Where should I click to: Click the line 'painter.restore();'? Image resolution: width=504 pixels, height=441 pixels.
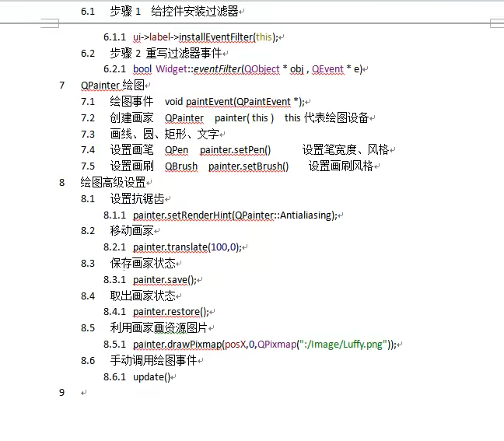click(171, 312)
